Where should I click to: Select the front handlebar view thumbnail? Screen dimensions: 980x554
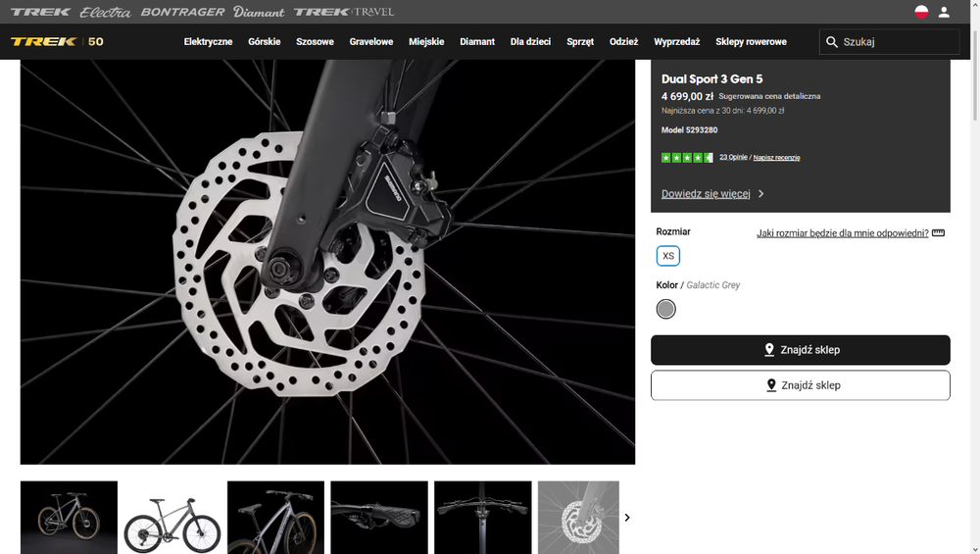point(483,517)
